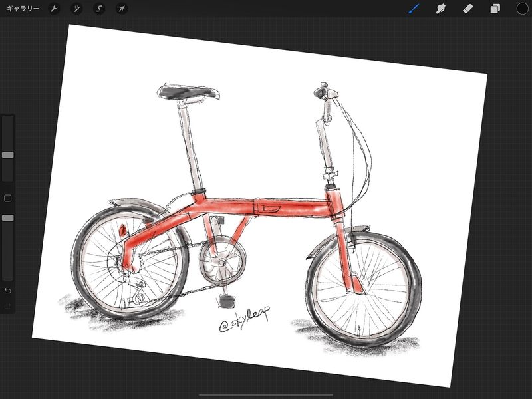The width and height of the screenshot is (532, 399).
Task: Activate the Selection S-shaped tool
Action: (x=98, y=9)
